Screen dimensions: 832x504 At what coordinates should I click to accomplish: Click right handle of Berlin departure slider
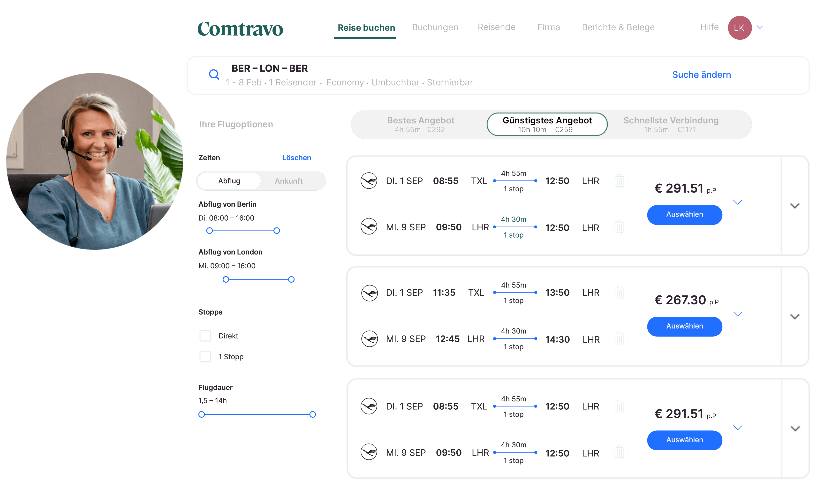[x=277, y=231]
